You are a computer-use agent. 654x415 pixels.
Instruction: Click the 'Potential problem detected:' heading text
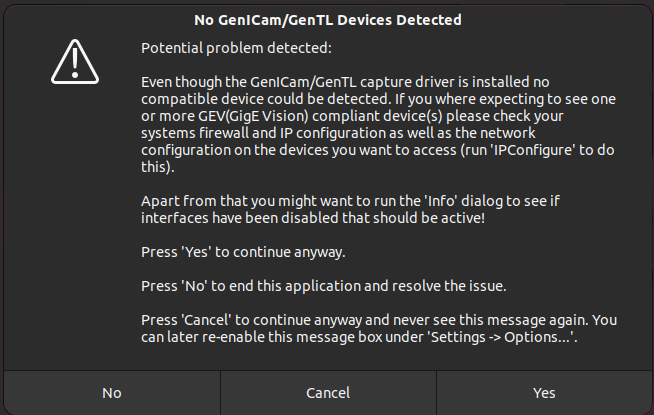click(x=236, y=48)
